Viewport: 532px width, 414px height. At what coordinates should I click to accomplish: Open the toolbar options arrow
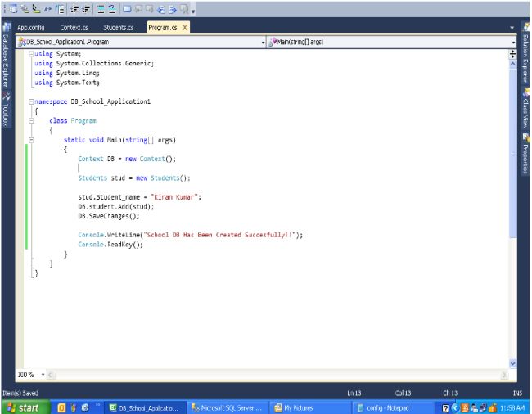tap(193, 11)
